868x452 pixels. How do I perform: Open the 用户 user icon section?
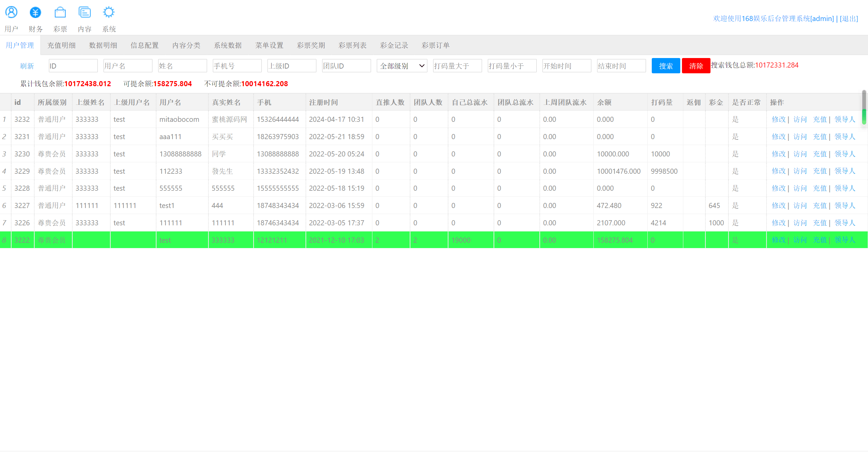[11, 13]
